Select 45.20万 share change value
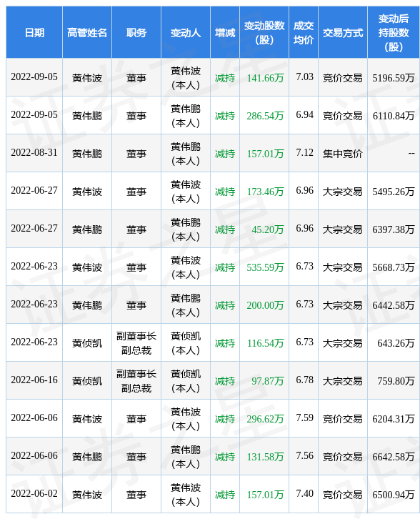Image resolution: width=420 pixels, height=519 pixels. coord(268,229)
